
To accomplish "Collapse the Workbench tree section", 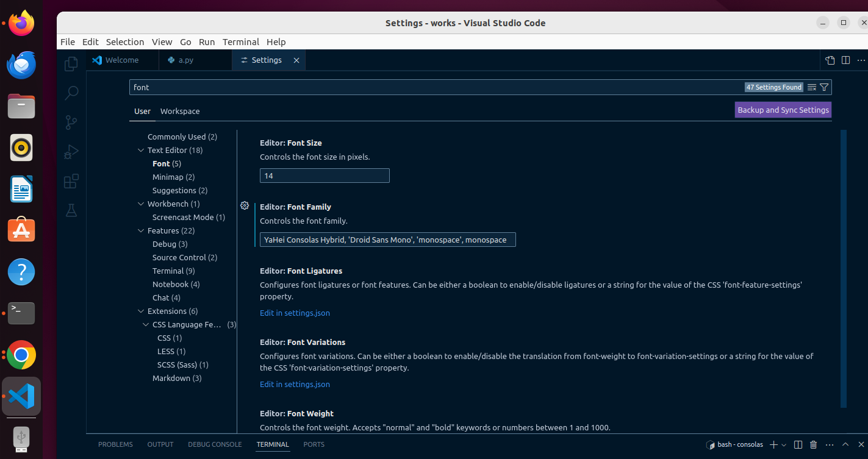I will 142,204.
